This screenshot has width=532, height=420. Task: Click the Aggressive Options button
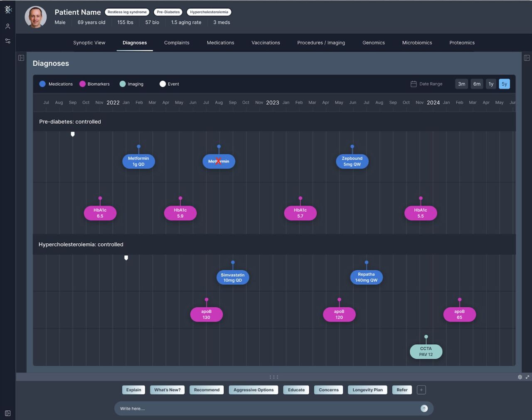(254, 390)
